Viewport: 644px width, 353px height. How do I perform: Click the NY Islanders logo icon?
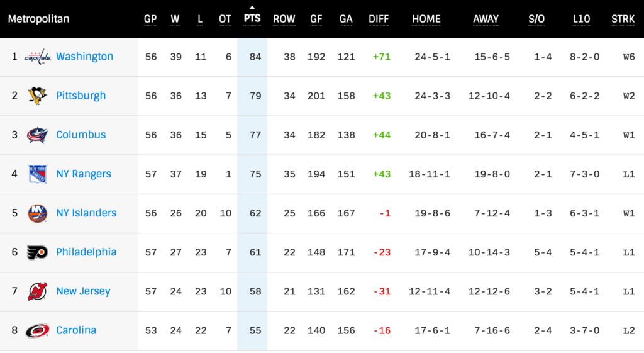tap(37, 213)
